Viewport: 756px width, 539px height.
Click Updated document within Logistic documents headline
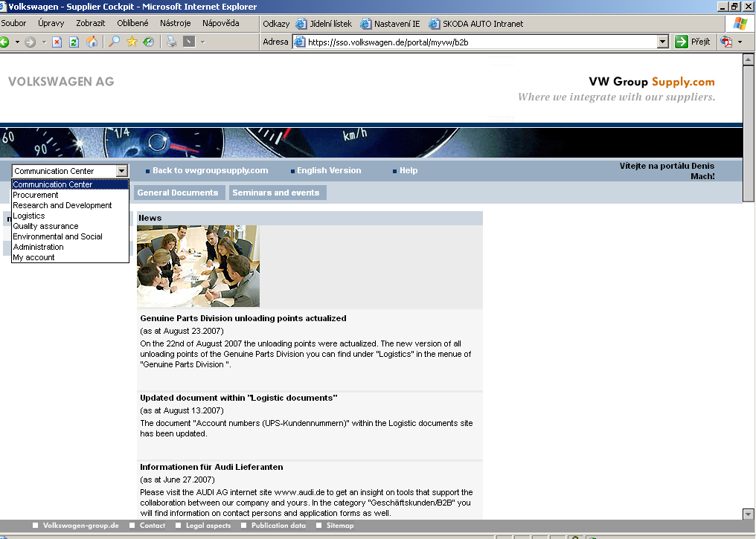(239, 398)
